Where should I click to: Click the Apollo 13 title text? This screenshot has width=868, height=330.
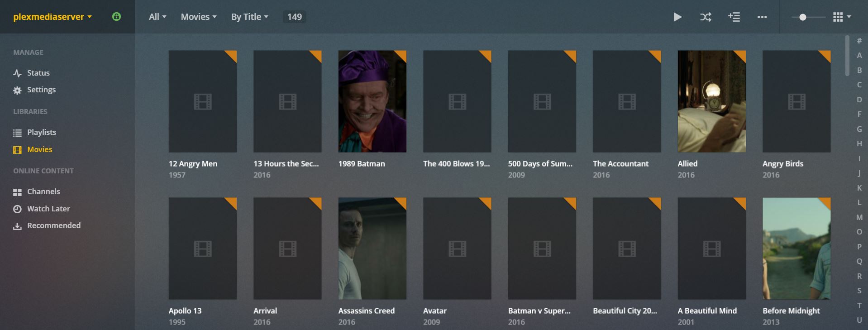[x=185, y=311]
